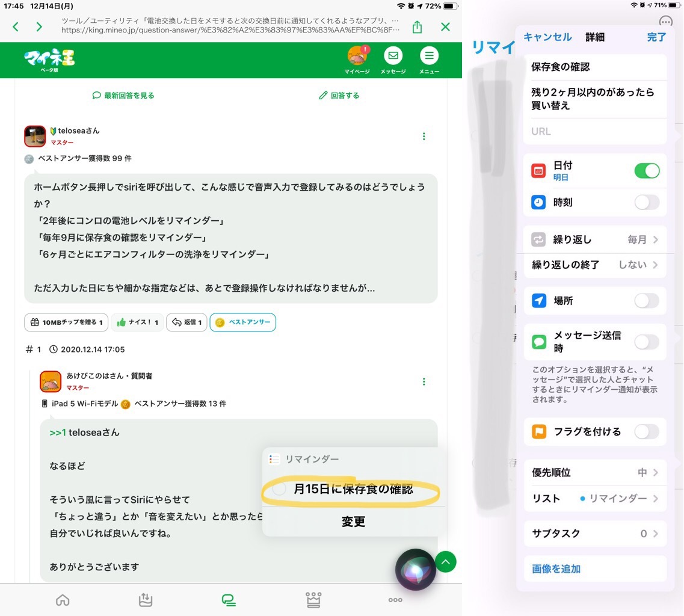The width and height of the screenshot is (684, 616).
Task: Tap 完了 in the details panel
Action: (656, 37)
